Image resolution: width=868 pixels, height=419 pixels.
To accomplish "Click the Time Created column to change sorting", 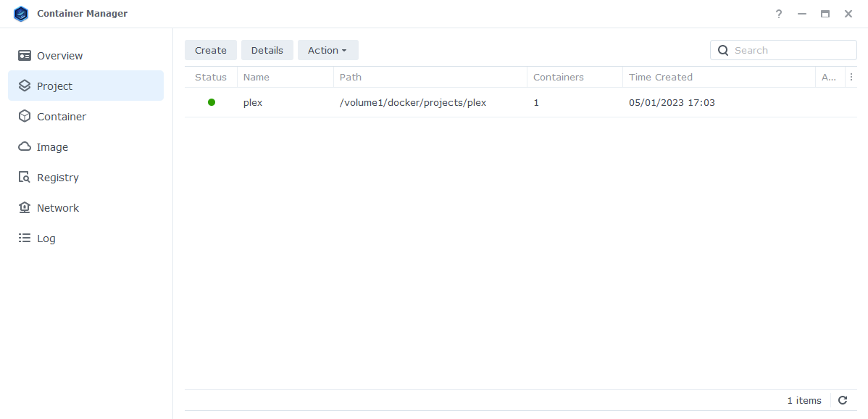I will [660, 77].
